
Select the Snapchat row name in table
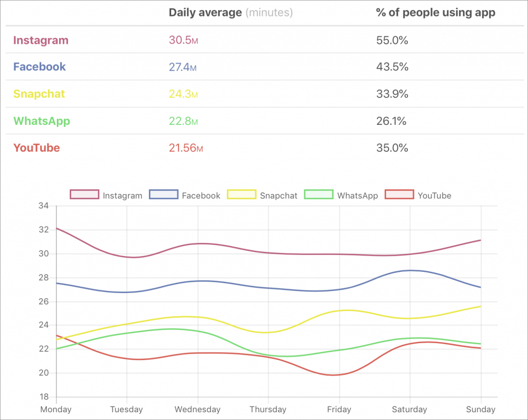39,94
